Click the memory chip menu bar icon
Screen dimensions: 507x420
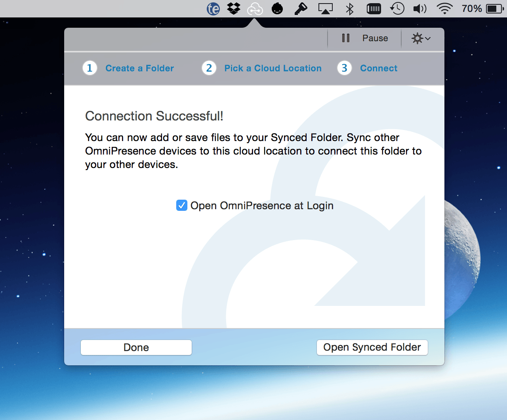[374, 8]
